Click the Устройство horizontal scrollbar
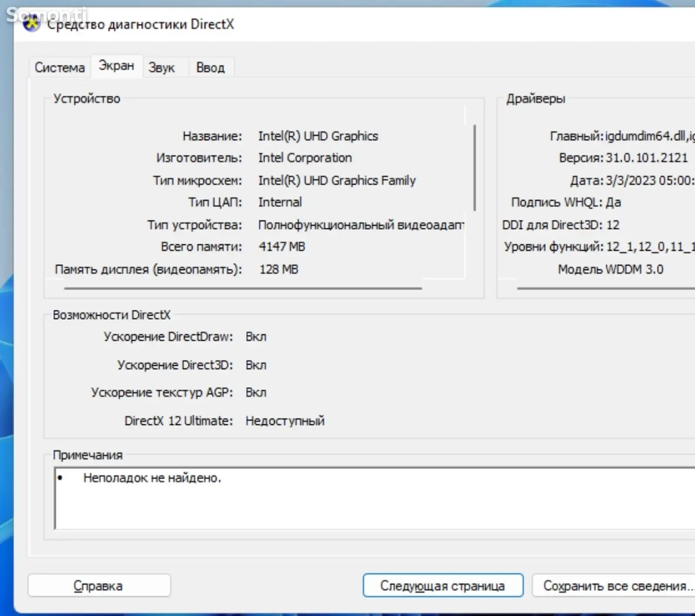The height and width of the screenshot is (616, 695). [243, 288]
